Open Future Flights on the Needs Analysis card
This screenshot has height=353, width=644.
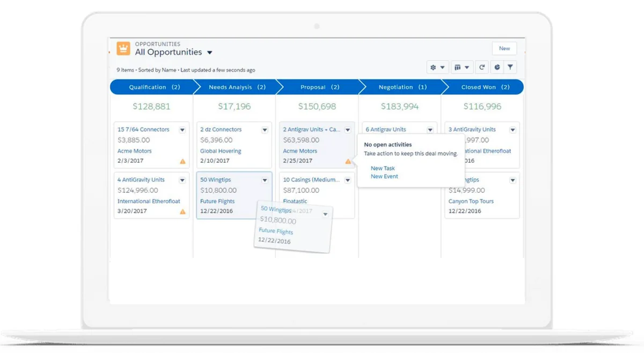pos(217,201)
